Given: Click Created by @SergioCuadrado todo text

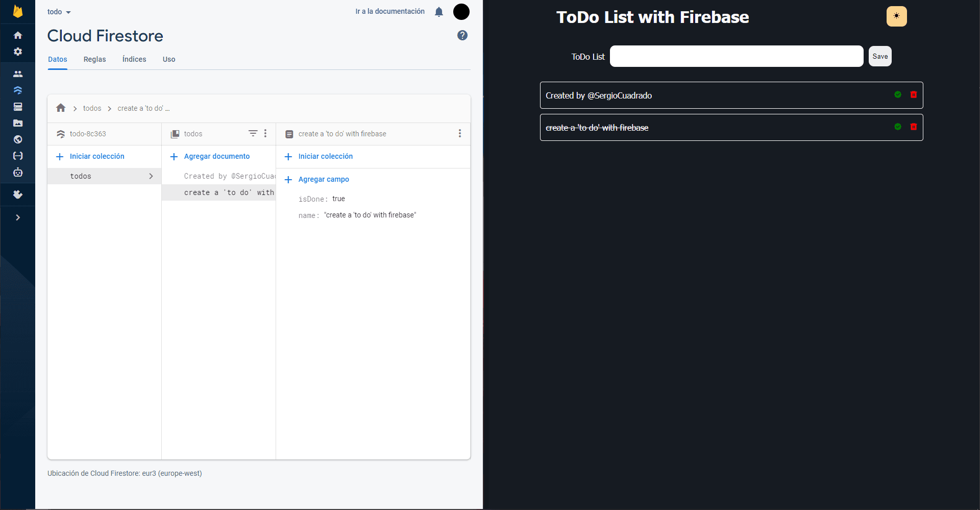Looking at the screenshot, I should (x=599, y=95).
